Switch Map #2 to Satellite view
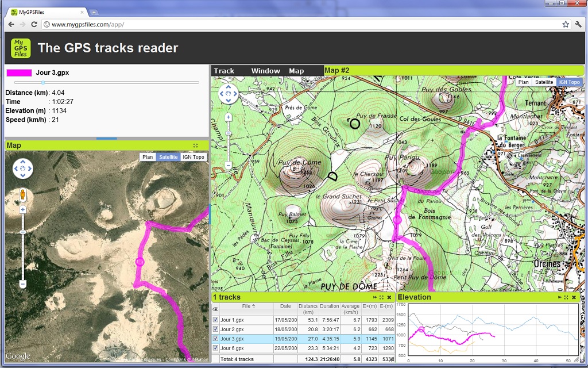The width and height of the screenshot is (588, 368). tap(544, 82)
